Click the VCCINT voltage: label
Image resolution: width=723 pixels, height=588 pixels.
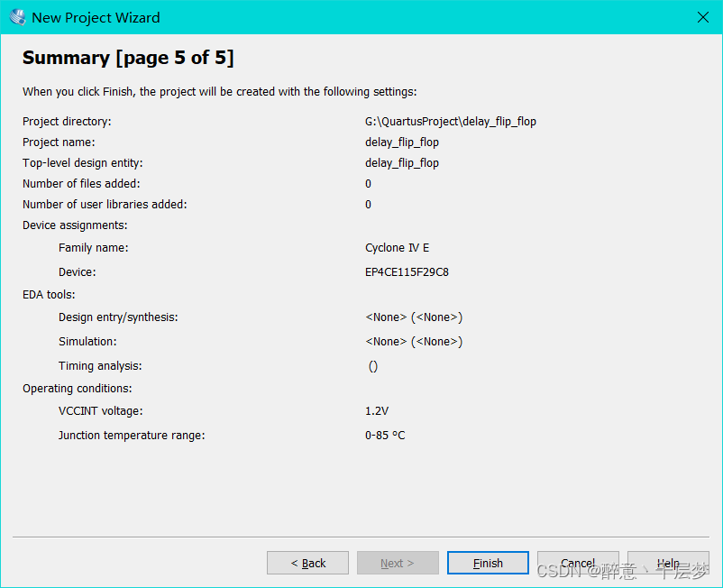pos(101,411)
